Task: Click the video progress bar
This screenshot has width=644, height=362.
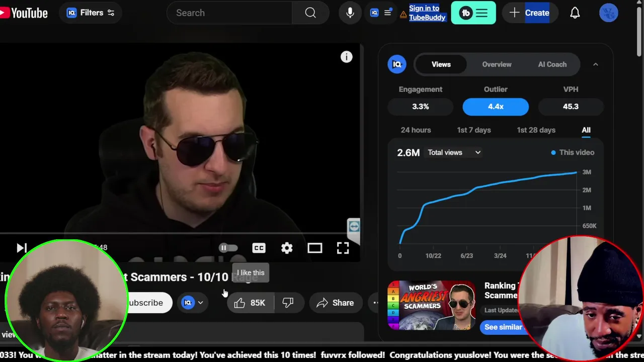Action: (x=180, y=234)
